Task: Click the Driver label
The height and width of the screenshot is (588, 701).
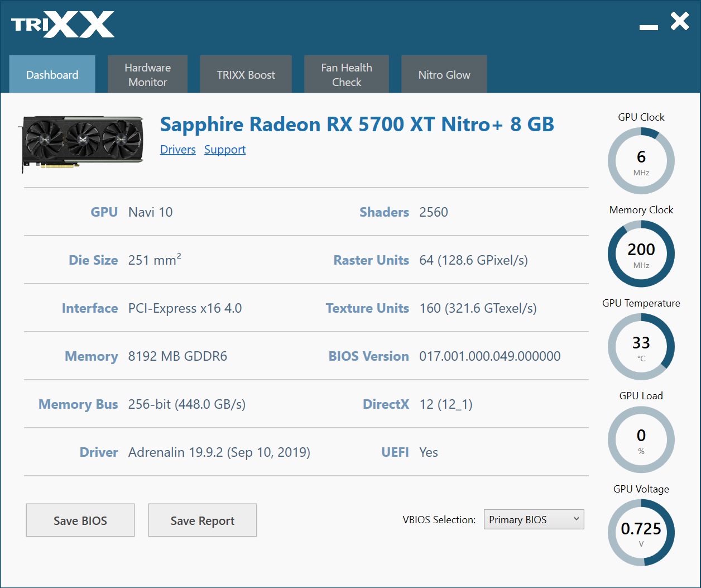Action: [99, 452]
